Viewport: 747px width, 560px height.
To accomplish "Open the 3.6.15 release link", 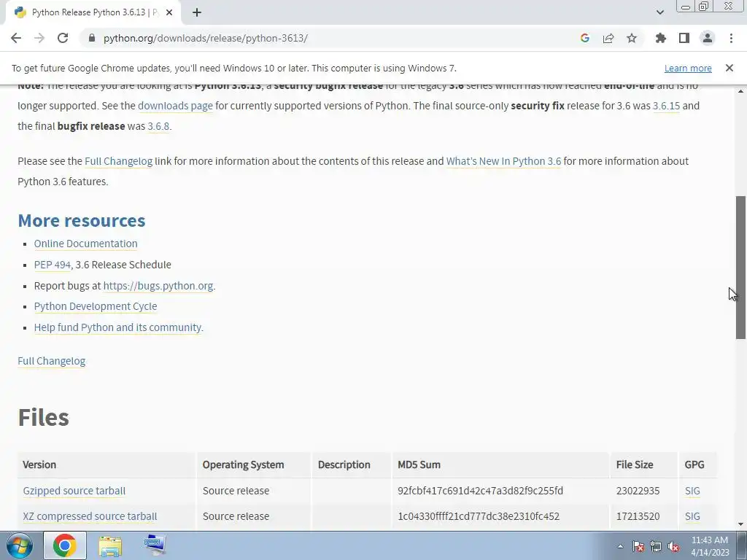I will [x=666, y=106].
